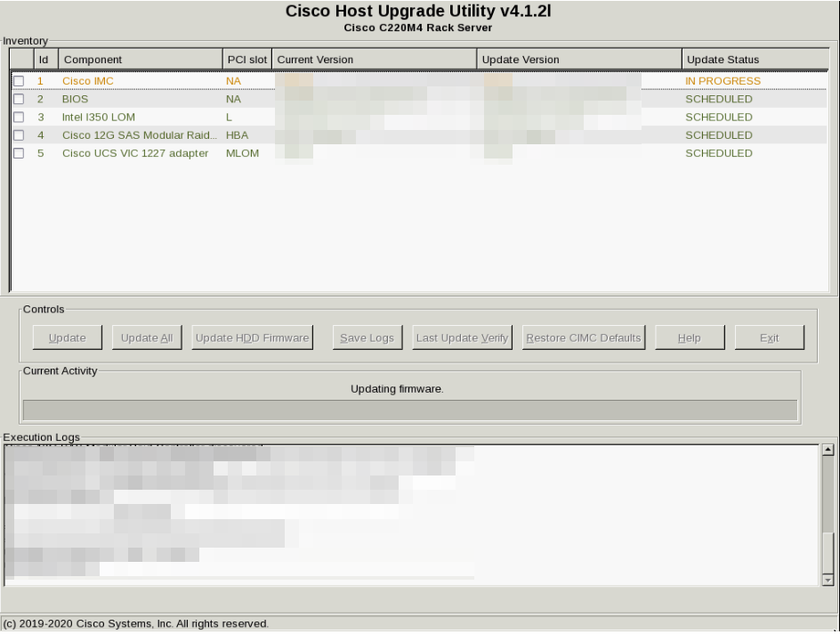Click SCHEDULED status for Intel I350 LOM

(719, 117)
